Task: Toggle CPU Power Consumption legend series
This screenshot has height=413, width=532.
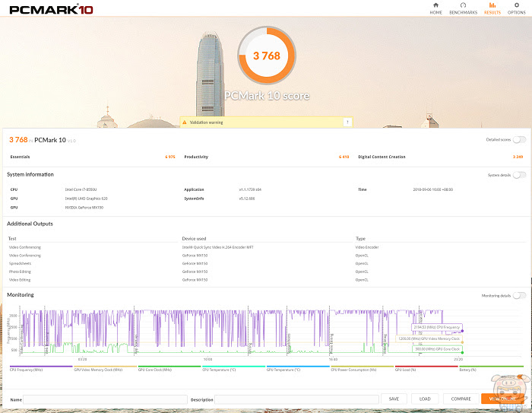Action: click(363, 369)
